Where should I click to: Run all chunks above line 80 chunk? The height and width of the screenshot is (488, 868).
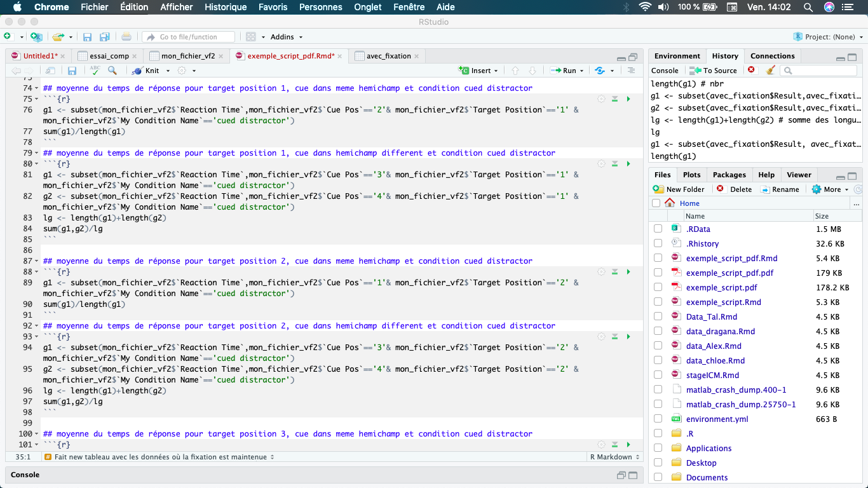point(615,164)
